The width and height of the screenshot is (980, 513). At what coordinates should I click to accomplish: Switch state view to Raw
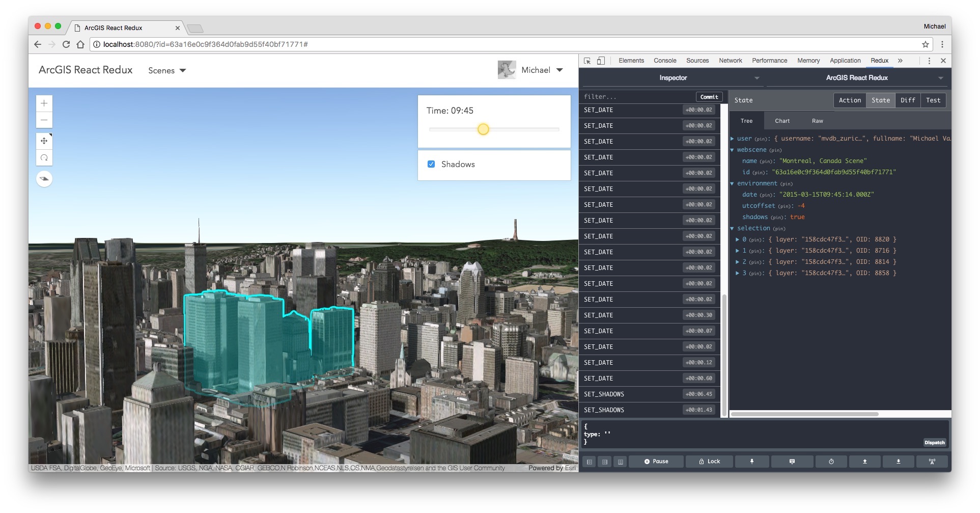pyautogui.click(x=818, y=121)
